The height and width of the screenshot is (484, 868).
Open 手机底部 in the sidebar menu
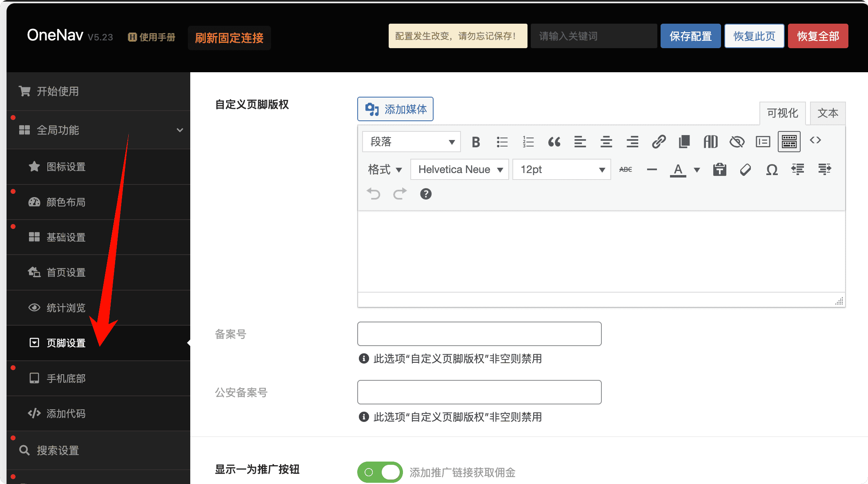[66, 378]
